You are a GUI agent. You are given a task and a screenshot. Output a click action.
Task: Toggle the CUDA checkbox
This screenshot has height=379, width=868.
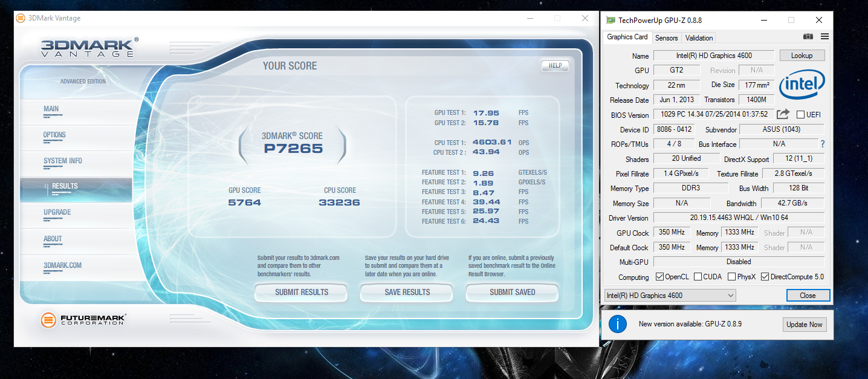pos(698,277)
